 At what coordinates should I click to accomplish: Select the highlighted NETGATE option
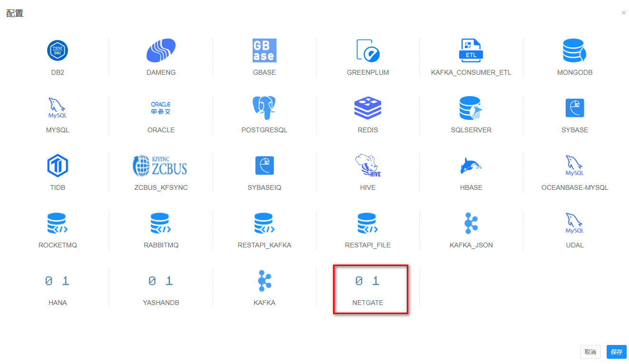[368, 288]
